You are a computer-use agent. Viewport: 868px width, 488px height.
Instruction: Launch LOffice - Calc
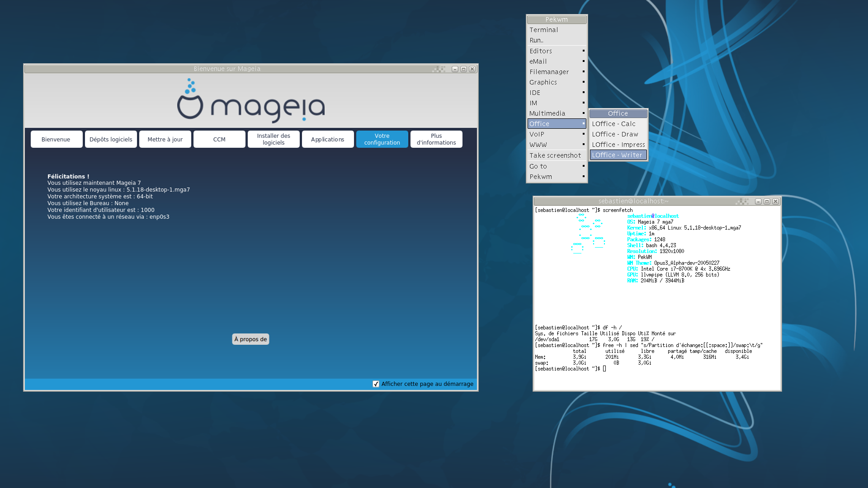tap(618, 124)
